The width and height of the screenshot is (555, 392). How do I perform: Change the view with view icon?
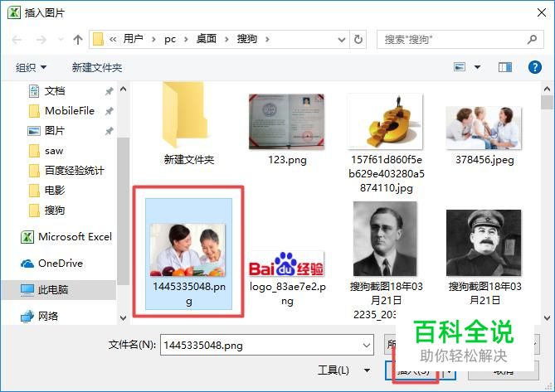[460, 67]
